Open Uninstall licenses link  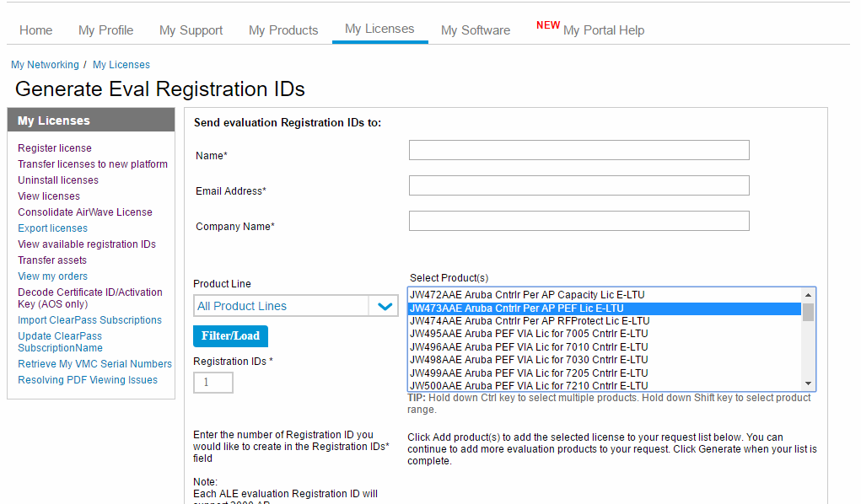pos(57,180)
